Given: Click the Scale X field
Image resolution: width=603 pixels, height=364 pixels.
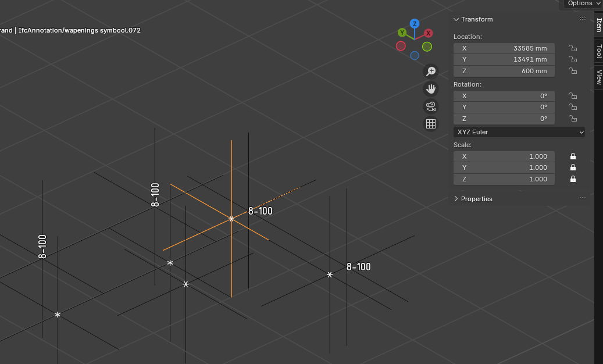Looking at the screenshot, I should 504,156.
